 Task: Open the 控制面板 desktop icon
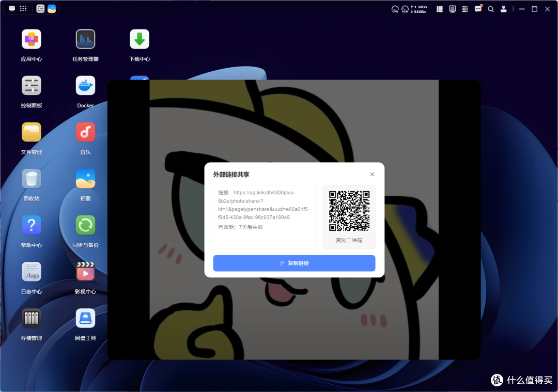pos(32,86)
